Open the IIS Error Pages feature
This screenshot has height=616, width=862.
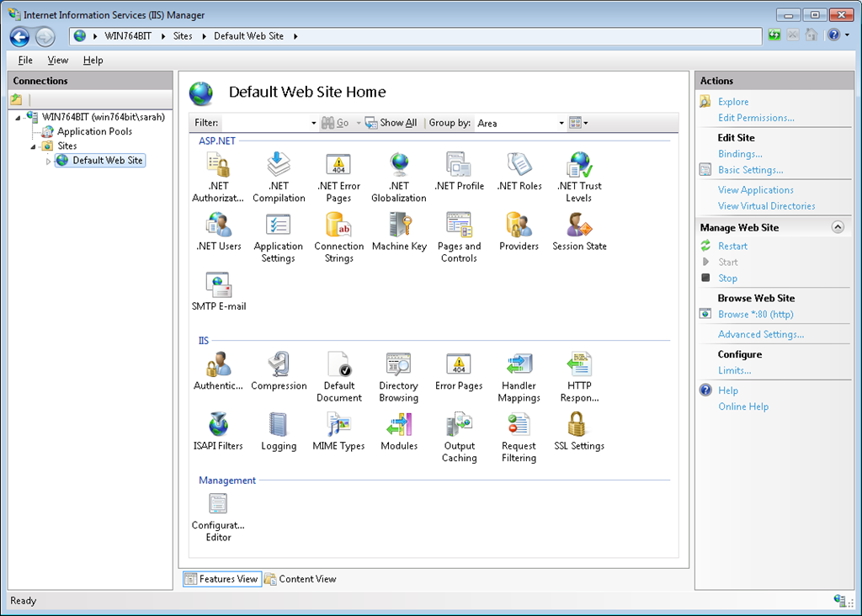click(x=459, y=371)
